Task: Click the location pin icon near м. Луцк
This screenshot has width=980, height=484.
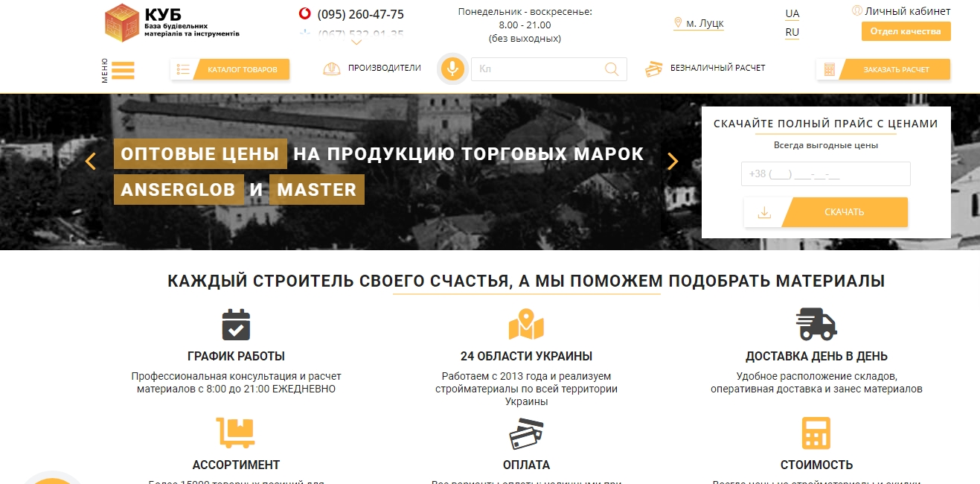Action: (678, 23)
